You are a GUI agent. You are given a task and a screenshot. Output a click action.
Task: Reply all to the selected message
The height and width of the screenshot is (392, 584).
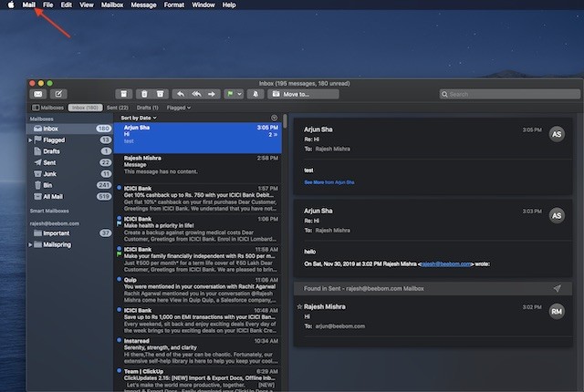pos(196,94)
